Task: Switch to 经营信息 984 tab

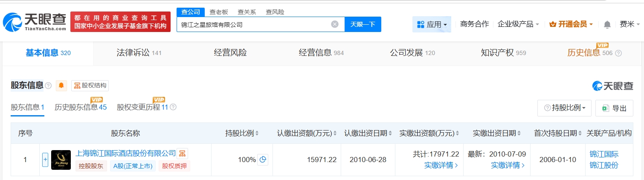Action: click(321, 53)
